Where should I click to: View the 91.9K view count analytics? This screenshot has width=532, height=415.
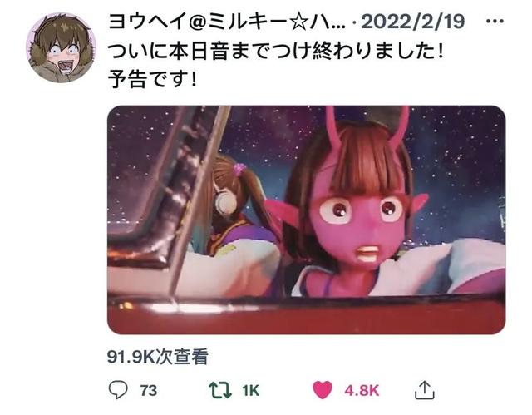(158, 357)
